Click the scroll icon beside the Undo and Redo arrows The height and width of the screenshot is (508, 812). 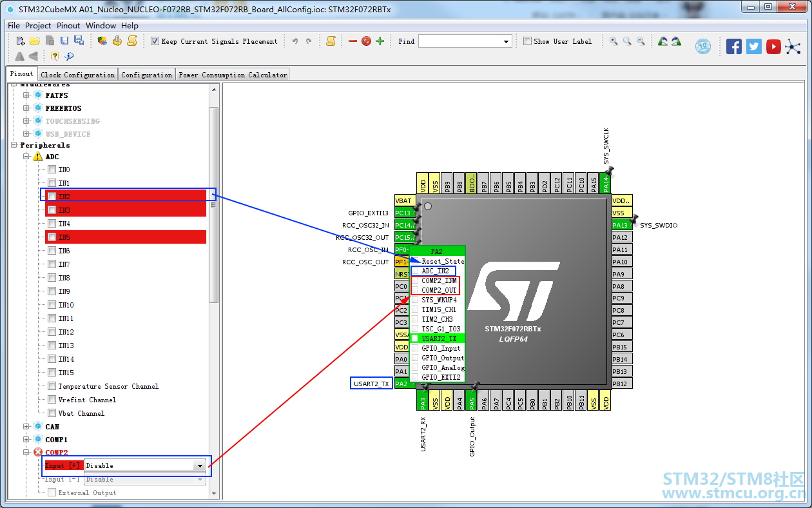(331, 41)
